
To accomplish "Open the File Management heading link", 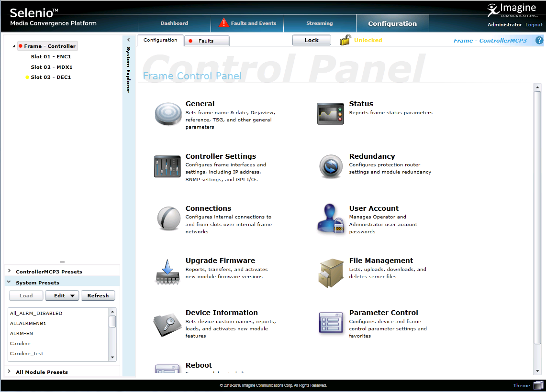I will (x=381, y=261).
